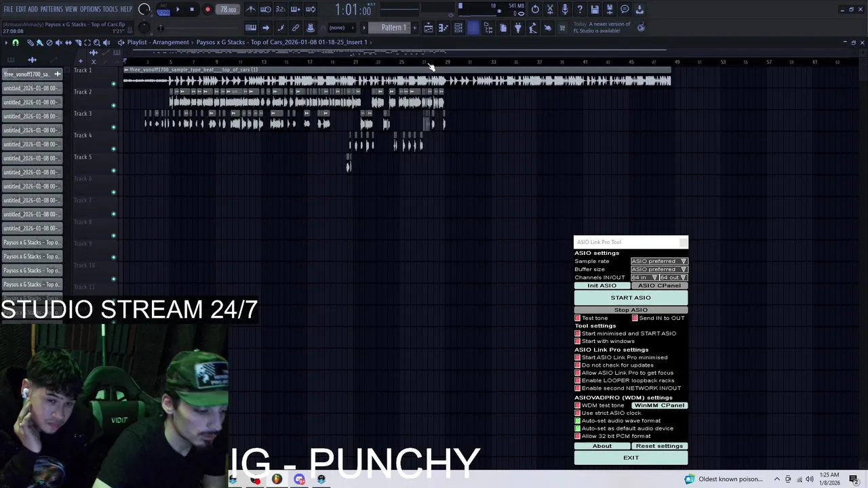Toggle the playlist snap magnet icon
The image size is (868, 488).
tap(15, 43)
